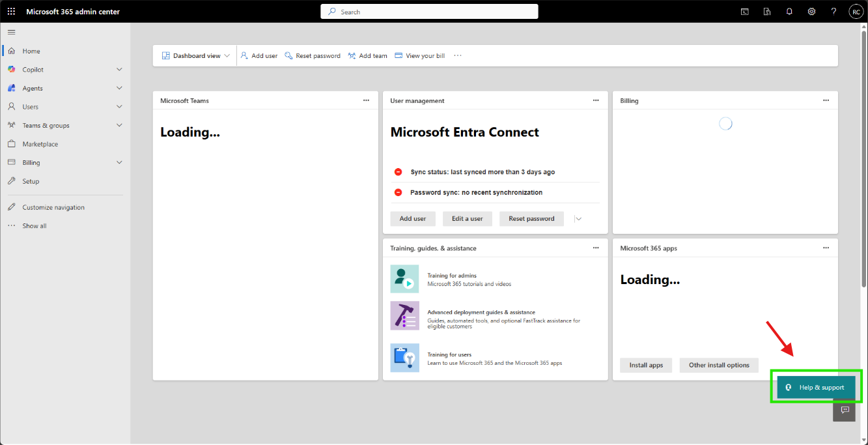Screen dimensions: 868x445
Task: Expand the Teams & groups navigation group
Action: coord(119,125)
